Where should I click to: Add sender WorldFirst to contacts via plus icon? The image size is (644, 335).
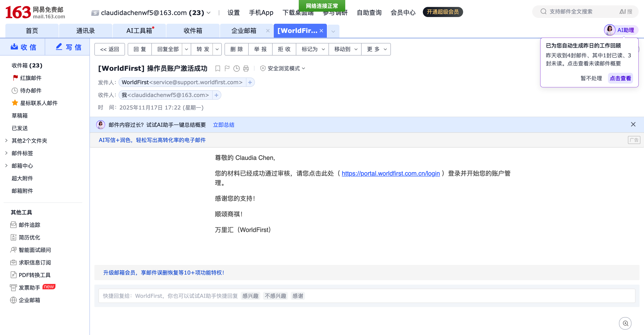click(x=250, y=82)
